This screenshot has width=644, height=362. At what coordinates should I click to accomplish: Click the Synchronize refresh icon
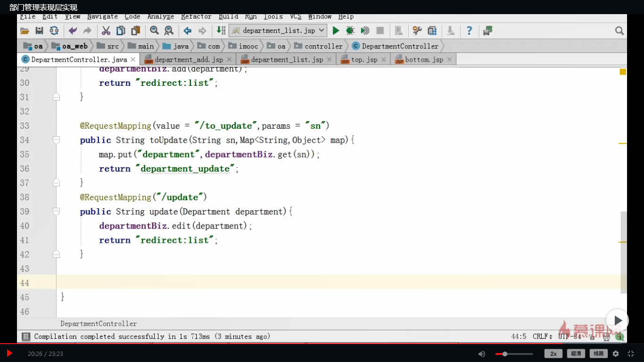pos(54,31)
